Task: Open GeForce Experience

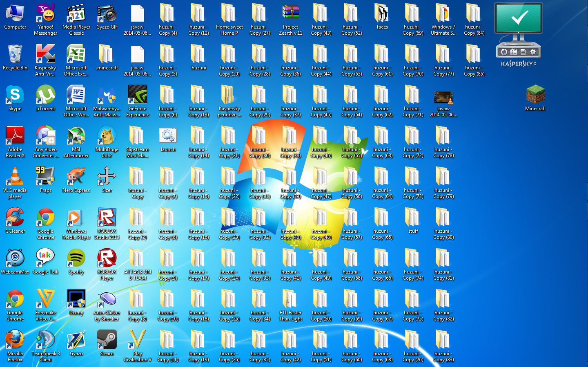Action: [138, 102]
